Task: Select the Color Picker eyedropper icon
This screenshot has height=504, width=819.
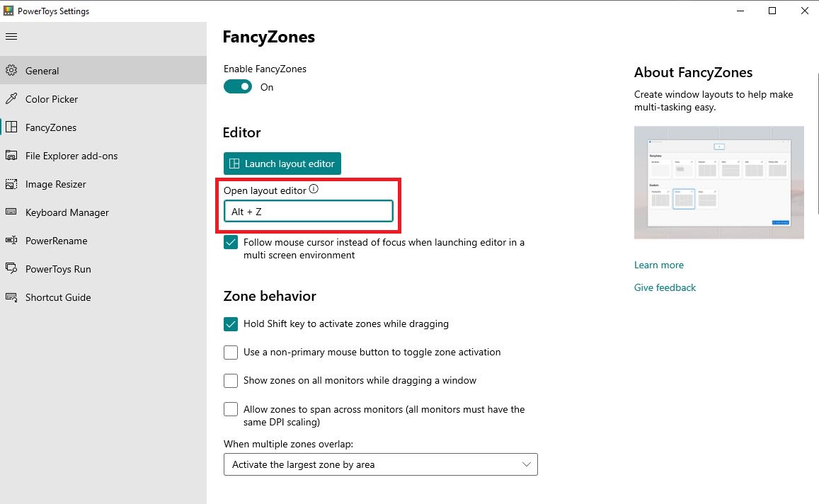Action: point(11,98)
